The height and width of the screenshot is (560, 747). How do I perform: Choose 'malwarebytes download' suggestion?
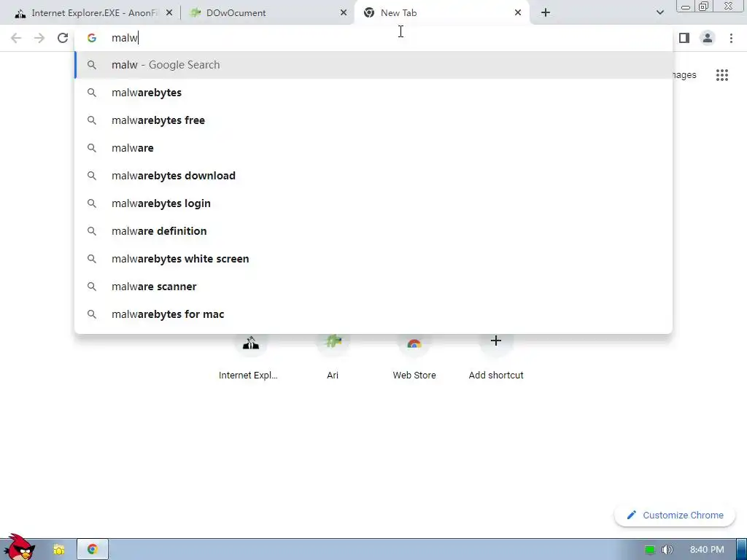click(x=373, y=176)
